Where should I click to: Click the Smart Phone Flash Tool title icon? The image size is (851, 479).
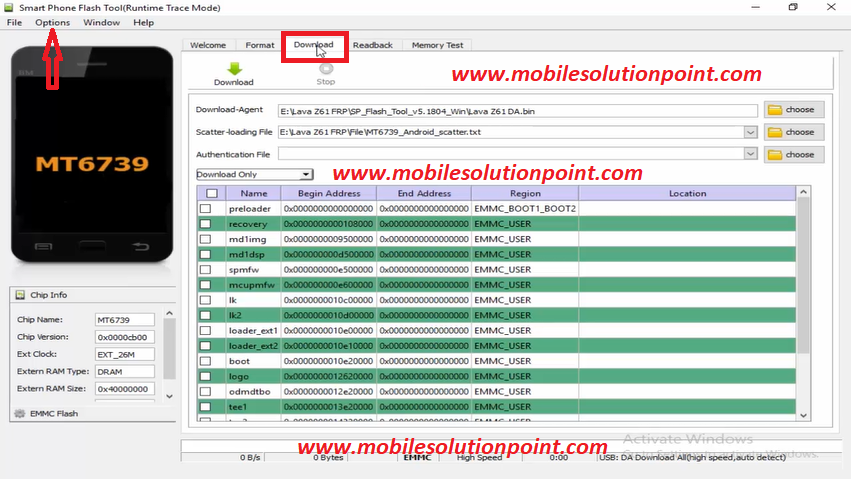coord(9,8)
